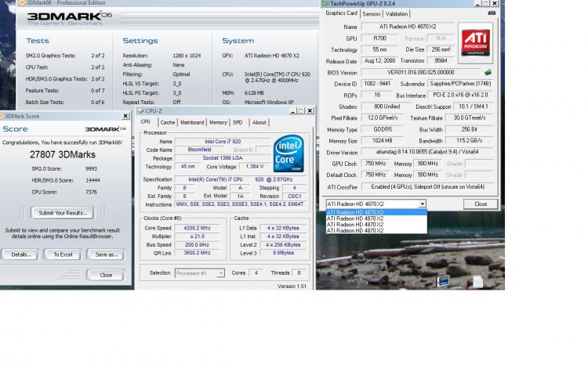The height and width of the screenshot is (368, 588).
Task: Click the Bus Speed value 200.0 MHz
Action: (x=198, y=245)
